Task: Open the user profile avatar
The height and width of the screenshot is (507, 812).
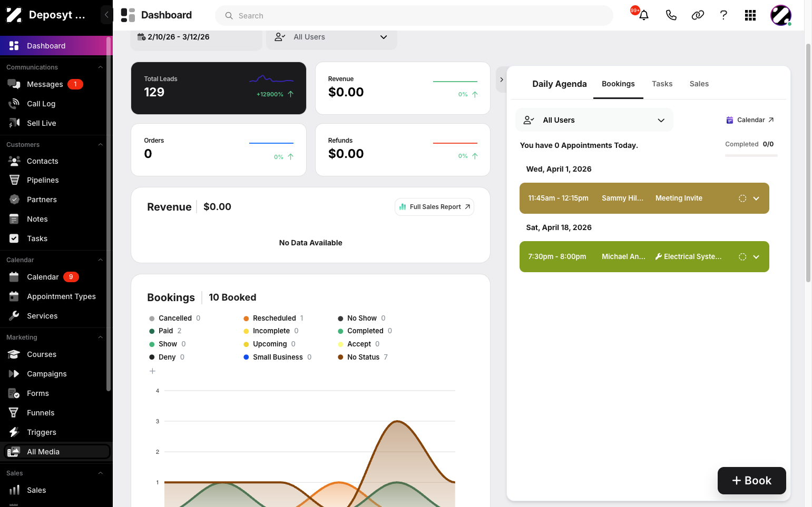Action: (781, 15)
